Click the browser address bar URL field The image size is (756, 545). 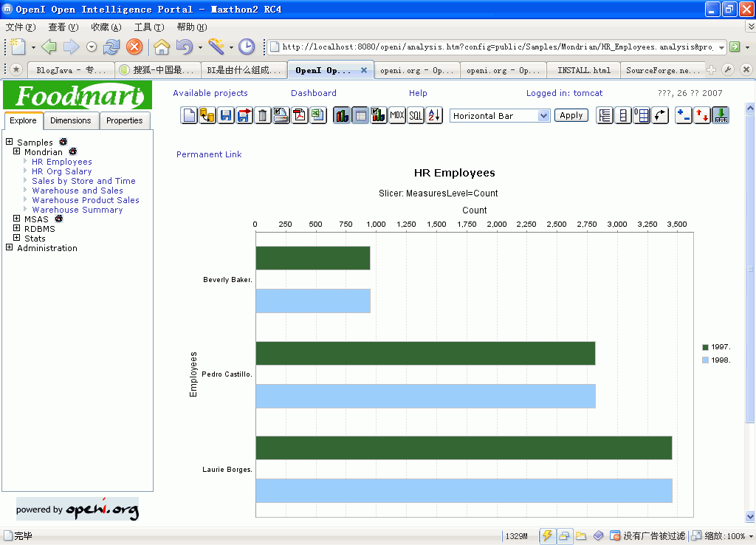coord(497,47)
